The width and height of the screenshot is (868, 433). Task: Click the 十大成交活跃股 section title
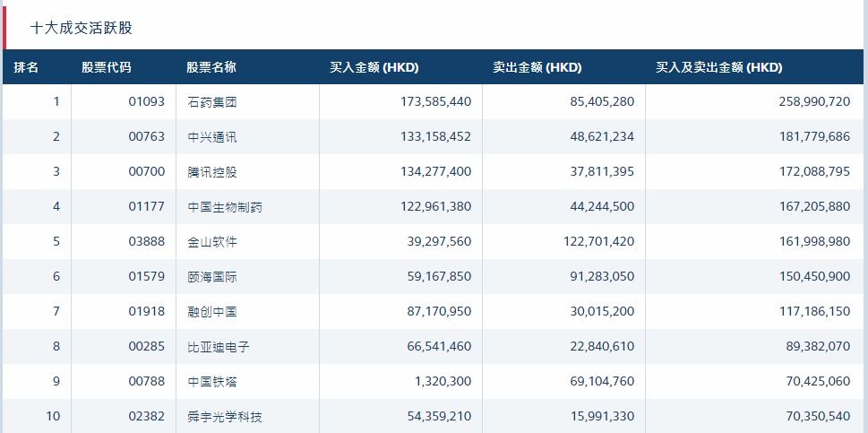(82, 28)
